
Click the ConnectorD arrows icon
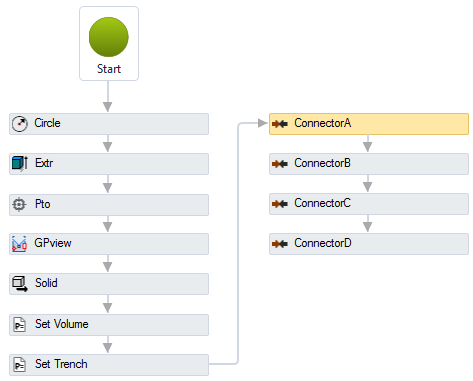(x=280, y=244)
